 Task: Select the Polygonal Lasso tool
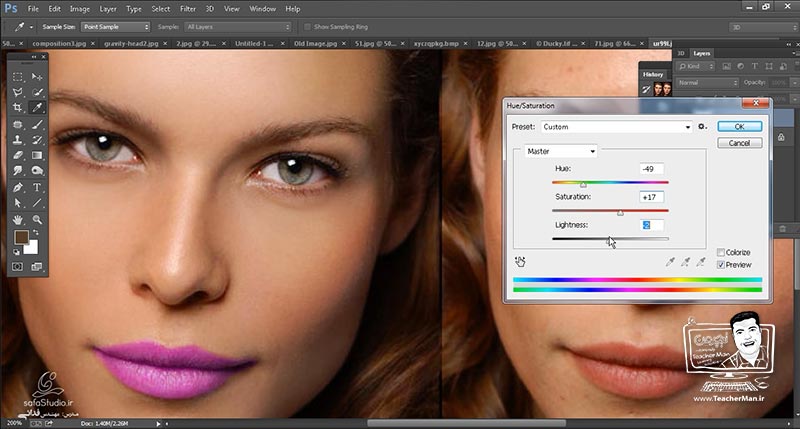[18, 92]
